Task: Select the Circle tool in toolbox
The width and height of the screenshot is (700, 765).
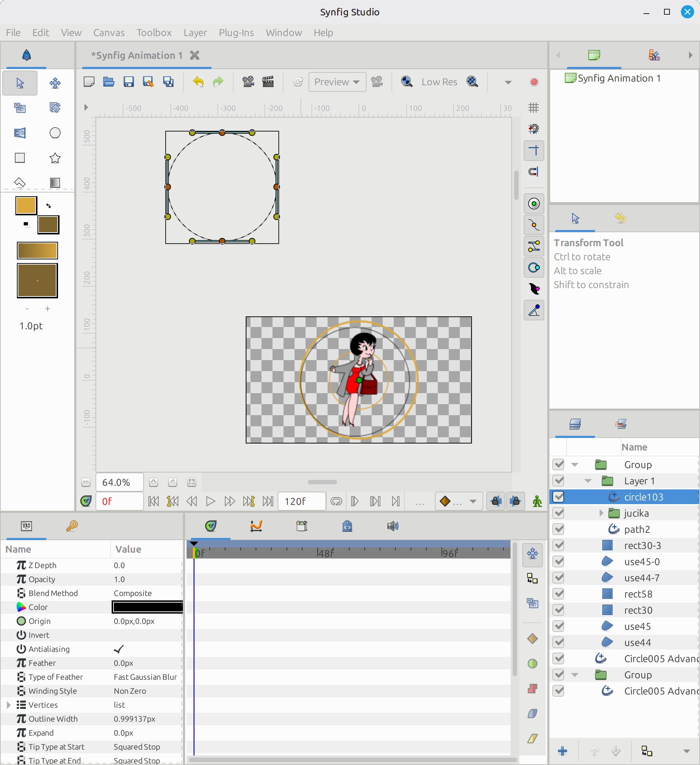Action: coord(55,133)
